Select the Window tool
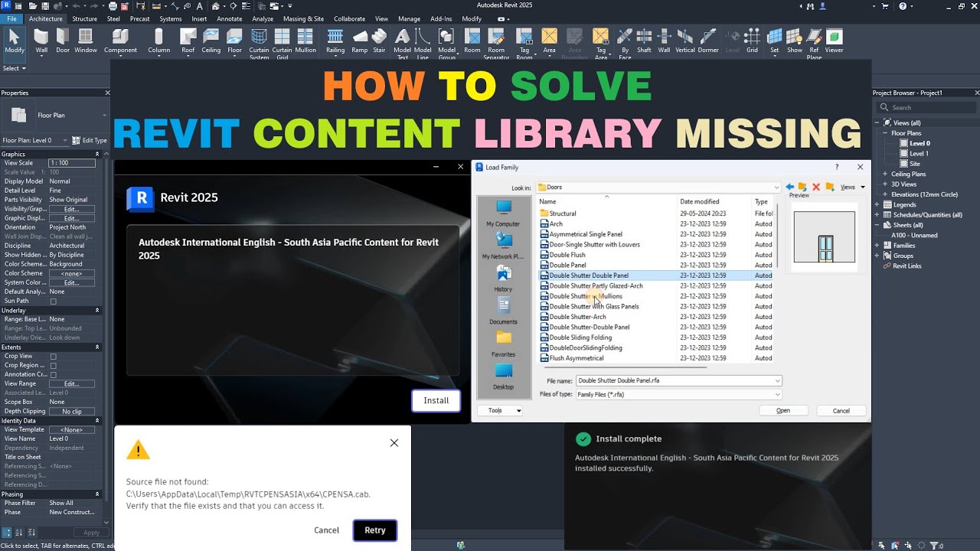 [x=86, y=41]
